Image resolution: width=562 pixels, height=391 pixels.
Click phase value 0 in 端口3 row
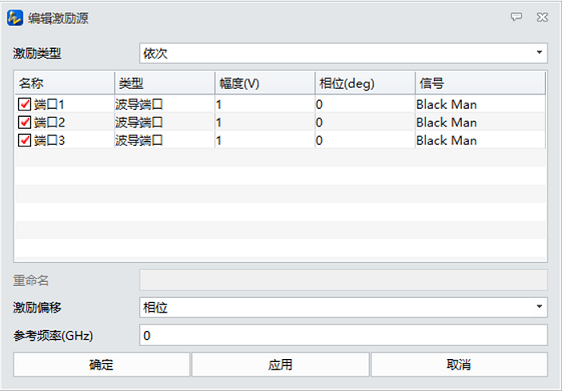[366, 140]
